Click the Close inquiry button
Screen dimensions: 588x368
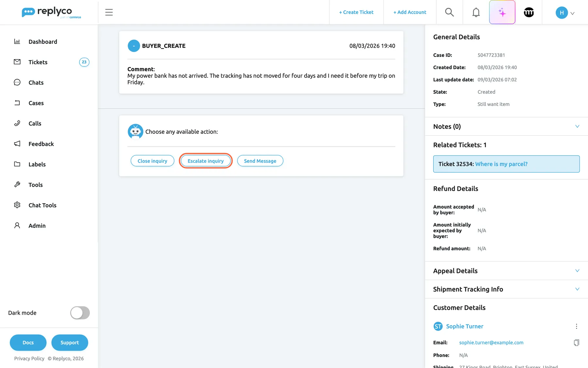[152, 161]
